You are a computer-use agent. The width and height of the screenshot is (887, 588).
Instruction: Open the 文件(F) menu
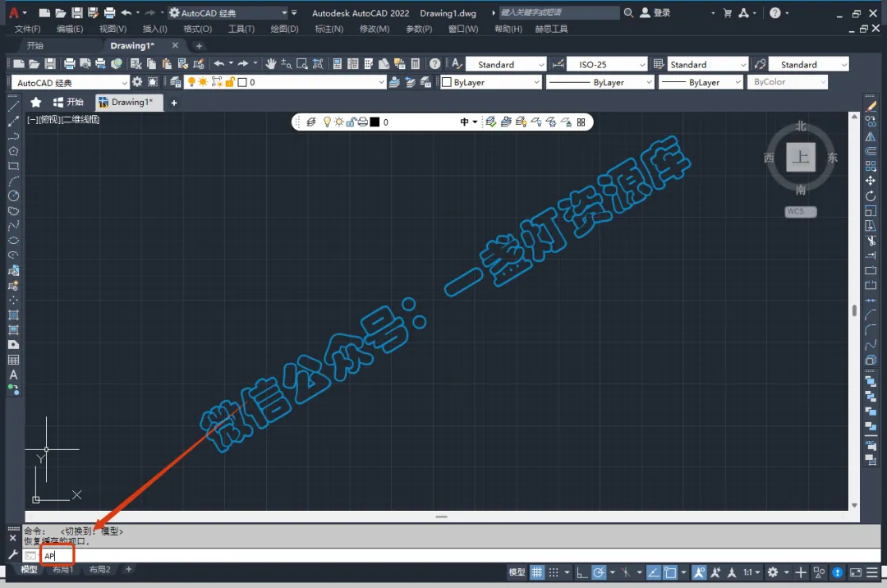coord(27,29)
